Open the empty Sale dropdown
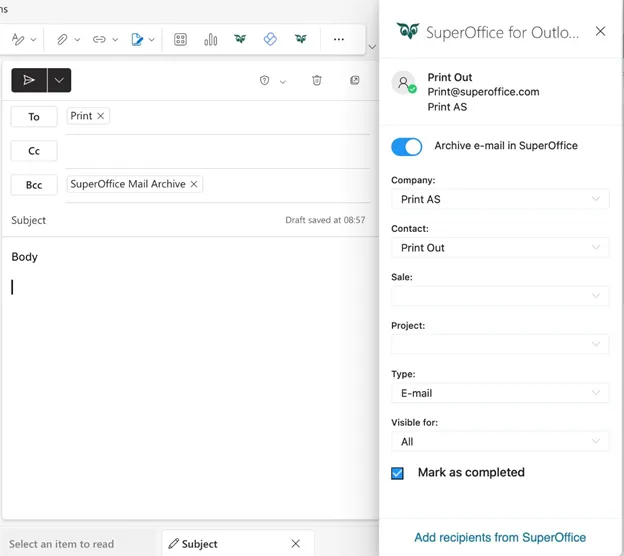The height and width of the screenshot is (556, 624). pos(499,296)
